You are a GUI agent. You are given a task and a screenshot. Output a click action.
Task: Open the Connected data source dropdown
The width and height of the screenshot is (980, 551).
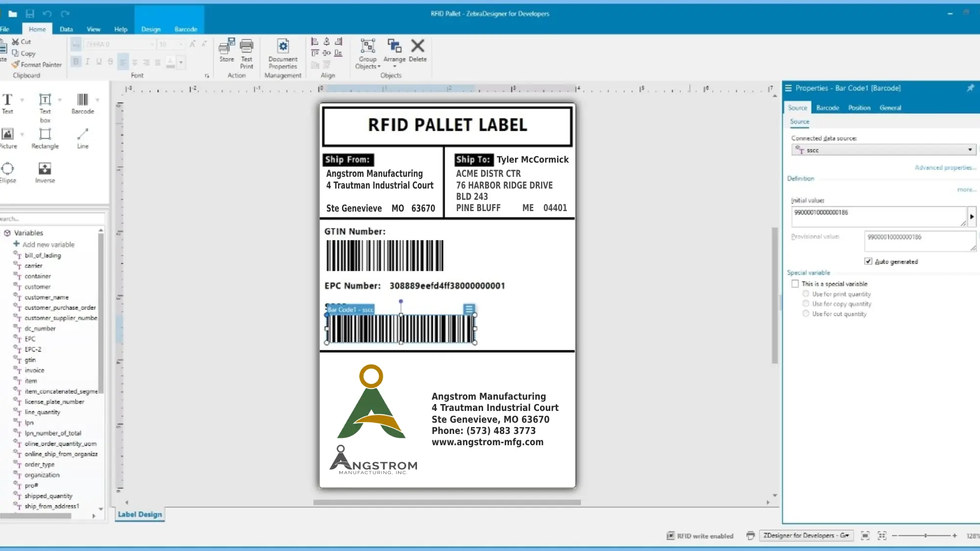click(971, 150)
